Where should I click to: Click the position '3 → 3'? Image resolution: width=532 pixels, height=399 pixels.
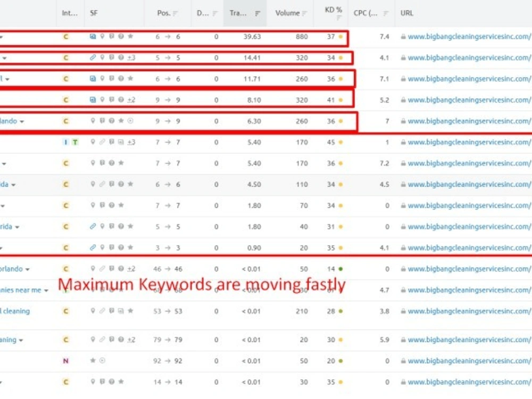(x=168, y=248)
